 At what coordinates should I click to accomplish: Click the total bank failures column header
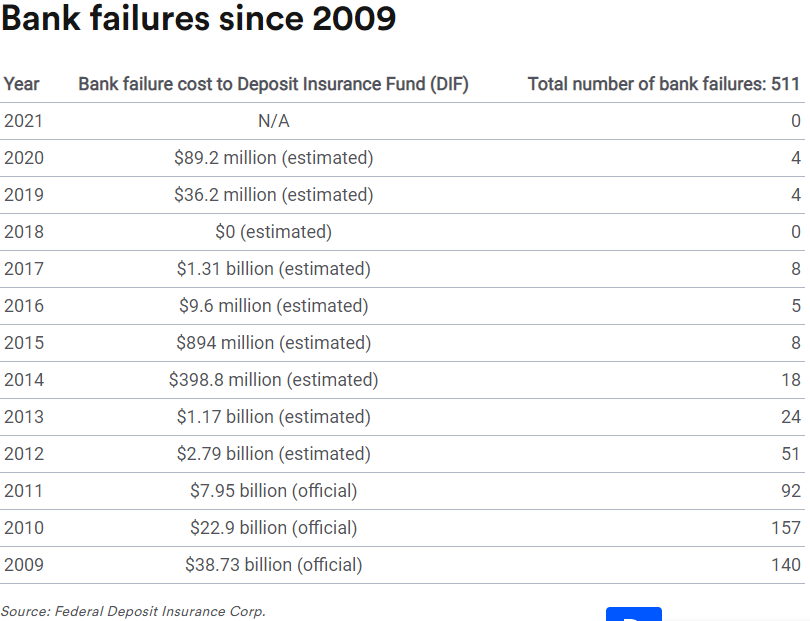point(664,84)
